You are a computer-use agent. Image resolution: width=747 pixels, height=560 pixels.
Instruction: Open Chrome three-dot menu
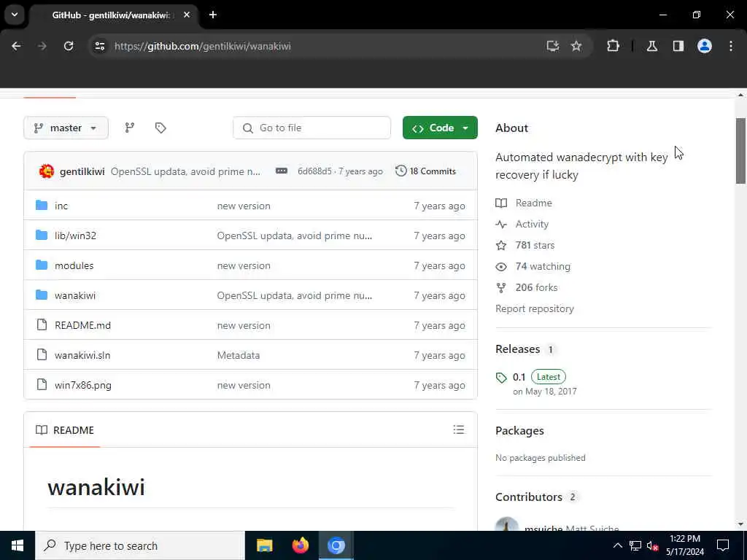pos(731,46)
